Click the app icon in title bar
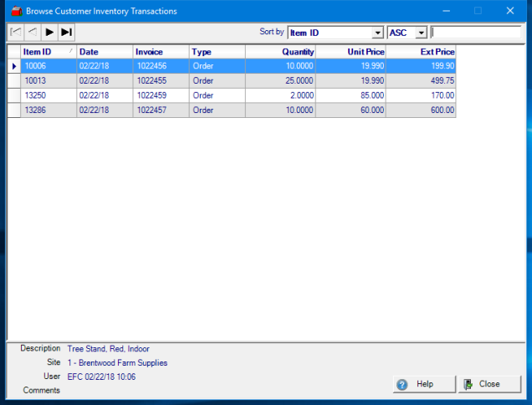 (x=15, y=11)
